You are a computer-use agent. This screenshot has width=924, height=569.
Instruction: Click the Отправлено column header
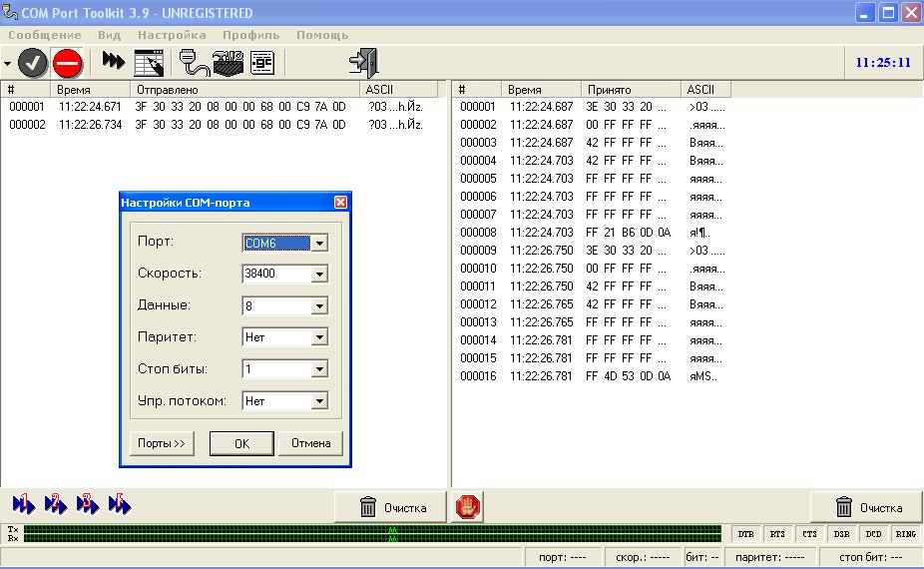[x=244, y=90]
